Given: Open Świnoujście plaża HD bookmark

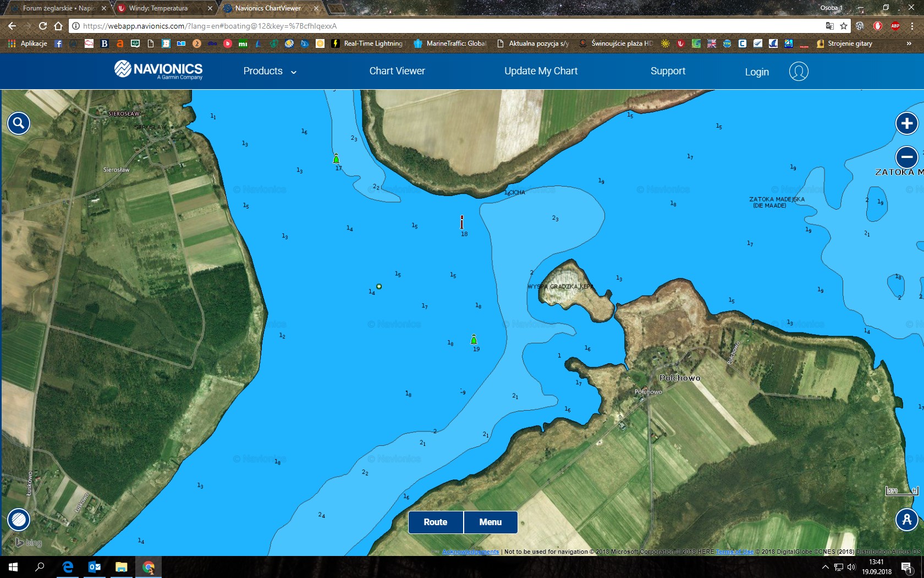Looking at the screenshot, I should click(615, 43).
